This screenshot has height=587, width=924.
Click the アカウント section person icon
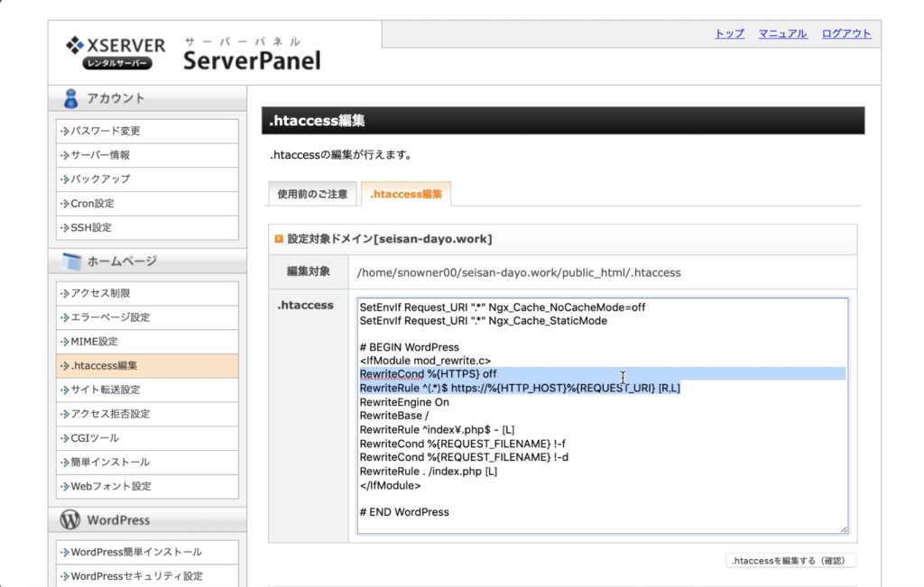pyautogui.click(x=71, y=98)
